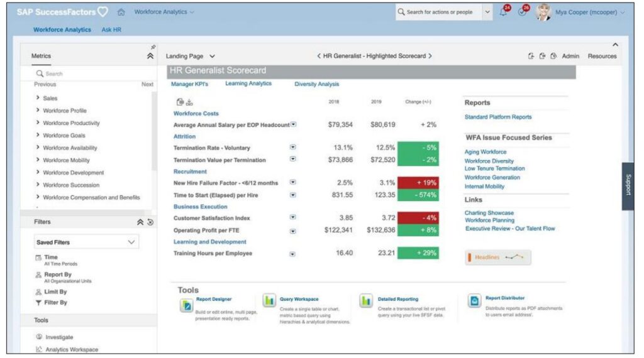Image resolution: width=644 pixels, height=358 pixels.
Task: Expand the Sales metric tree item
Action: (38, 97)
